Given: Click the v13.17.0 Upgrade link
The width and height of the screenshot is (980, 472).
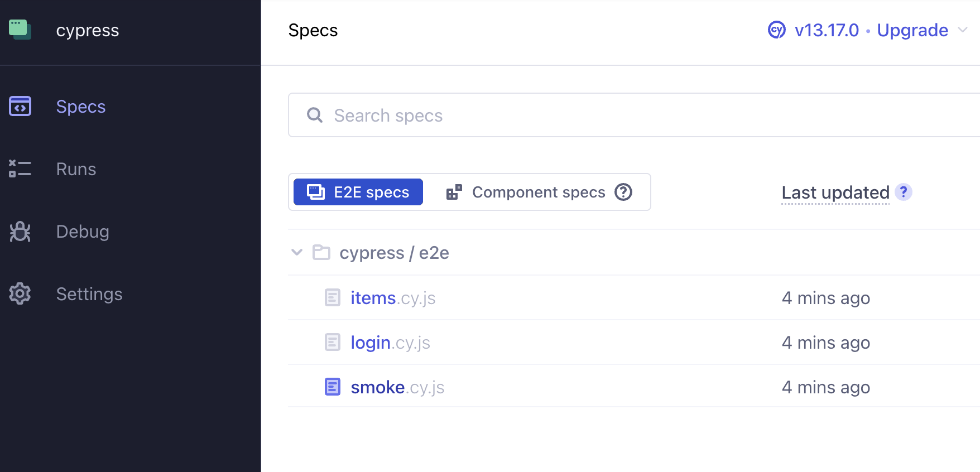Looking at the screenshot, I should tap(871, 30).
